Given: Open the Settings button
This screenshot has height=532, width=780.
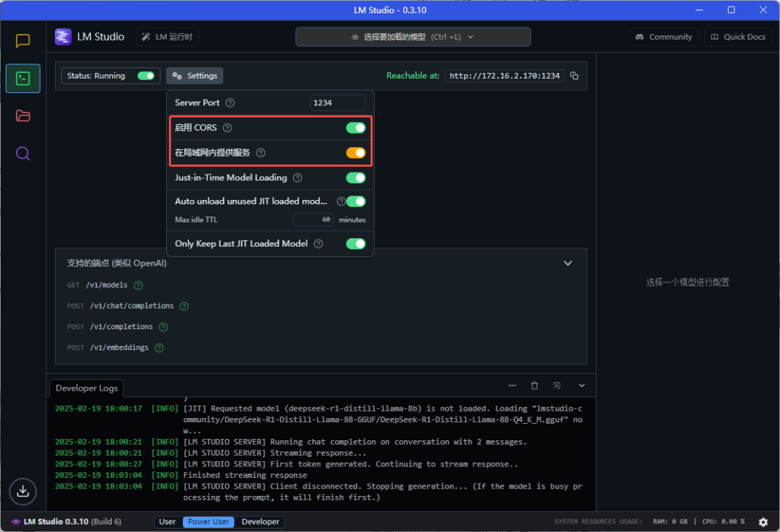Looking at the screenshot, I should tap(194, 76).
